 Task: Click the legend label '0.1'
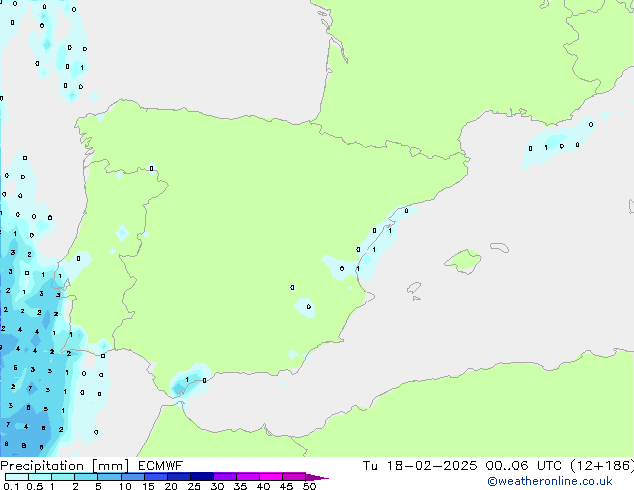(x=11, y=486)
